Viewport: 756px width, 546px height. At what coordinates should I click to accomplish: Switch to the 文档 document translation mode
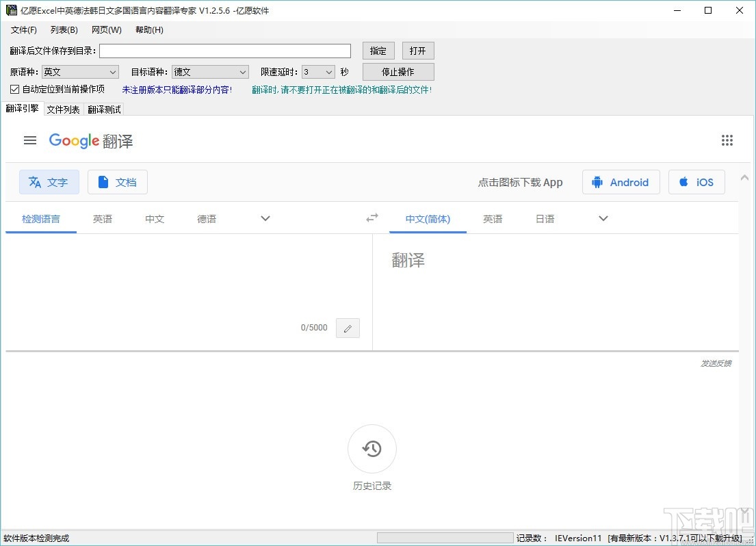(x=117, y=182)
